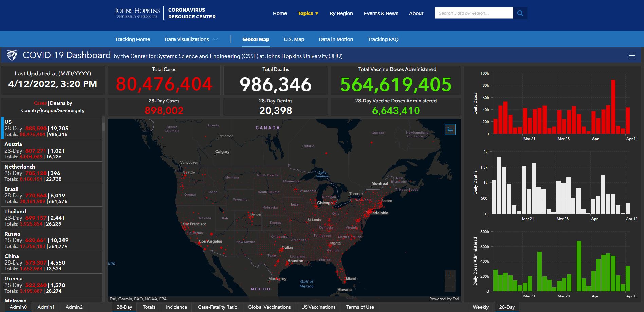Click Johns Hopkins University & Medicine logo

[137, 13]
